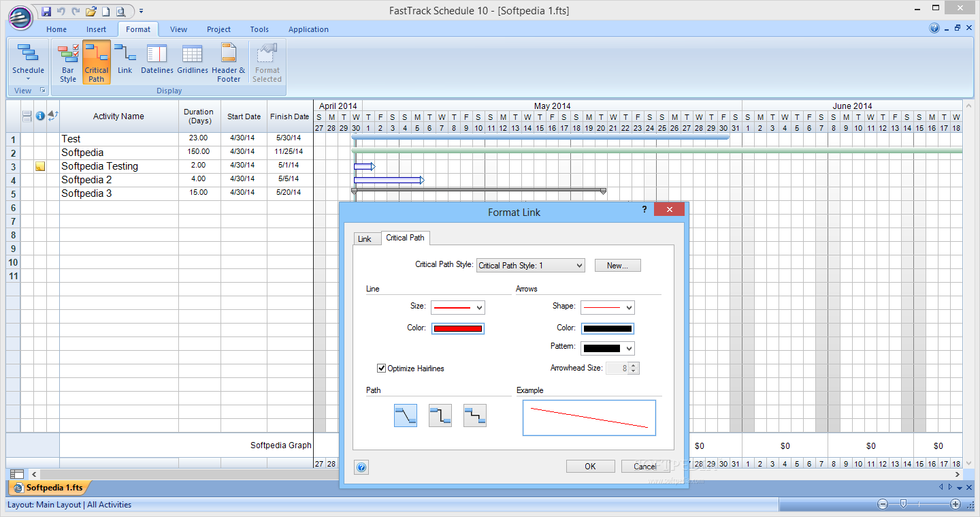Click the Arrowhead Size stepper arrows
Viewport: 980px width, 517px height.
(634, 369)
